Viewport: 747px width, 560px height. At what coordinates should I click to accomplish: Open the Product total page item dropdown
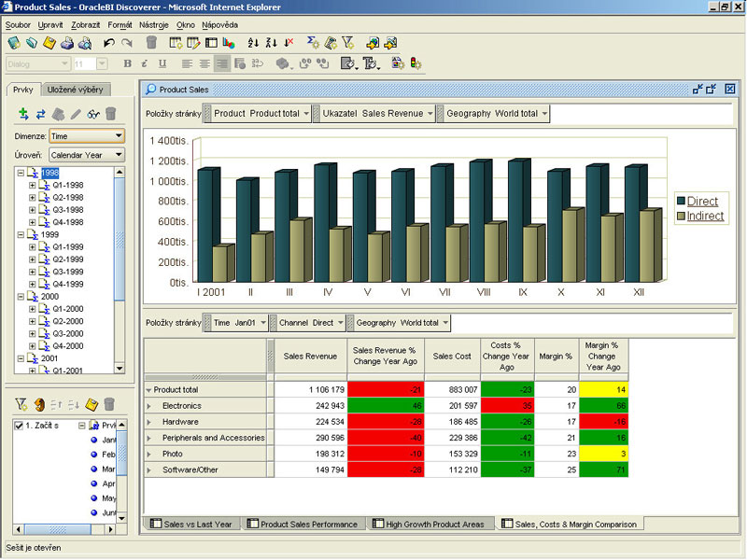306,114
